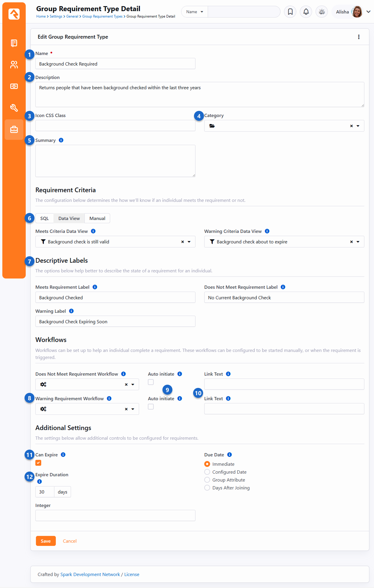Click the Save button
This screenshot has height=588, width=374.
pos(46,541)
